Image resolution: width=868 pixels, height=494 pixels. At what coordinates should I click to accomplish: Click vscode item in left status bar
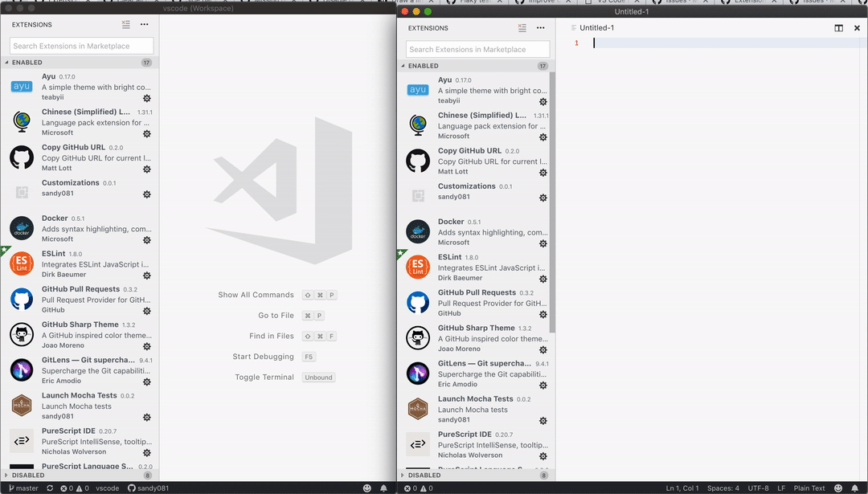108,488
